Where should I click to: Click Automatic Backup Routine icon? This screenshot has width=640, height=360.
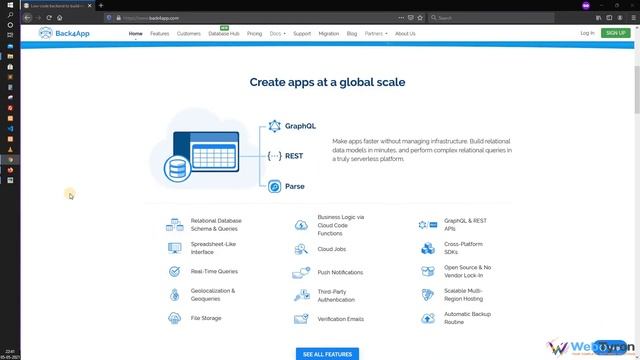pos(428,318)
